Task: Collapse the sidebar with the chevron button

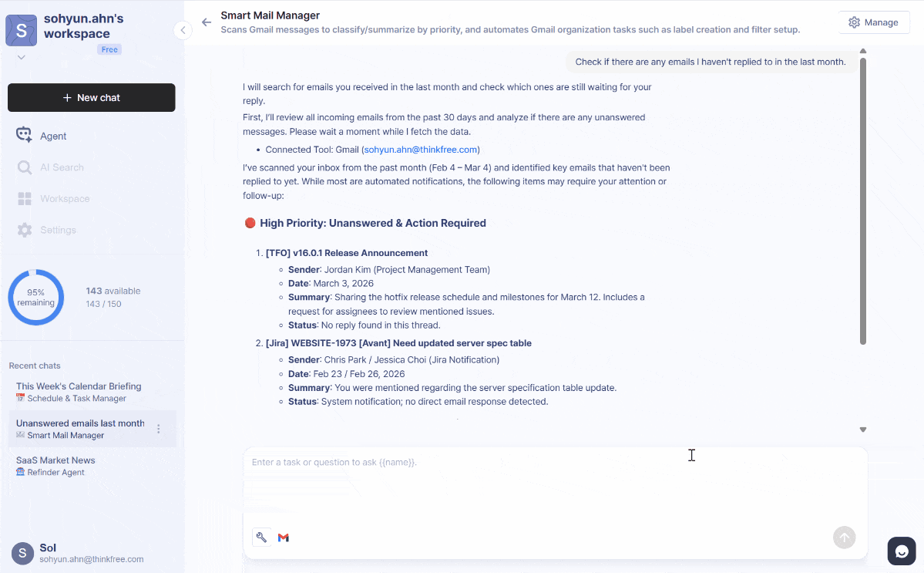Action: point(183,30)
